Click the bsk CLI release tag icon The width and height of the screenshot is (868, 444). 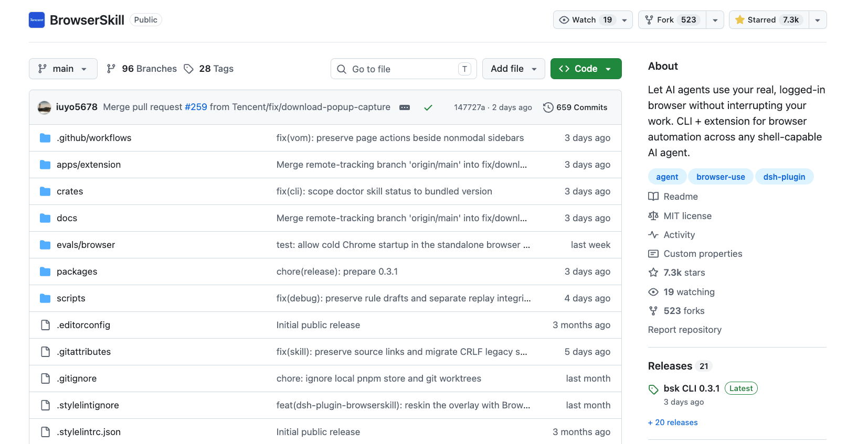tap(653, 389)
